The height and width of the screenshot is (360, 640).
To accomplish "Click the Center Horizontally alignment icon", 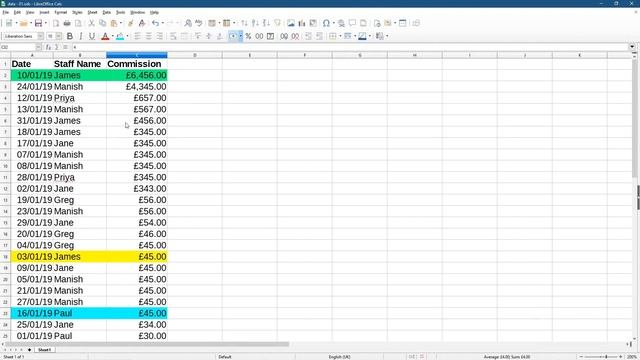I will point(149,36).
